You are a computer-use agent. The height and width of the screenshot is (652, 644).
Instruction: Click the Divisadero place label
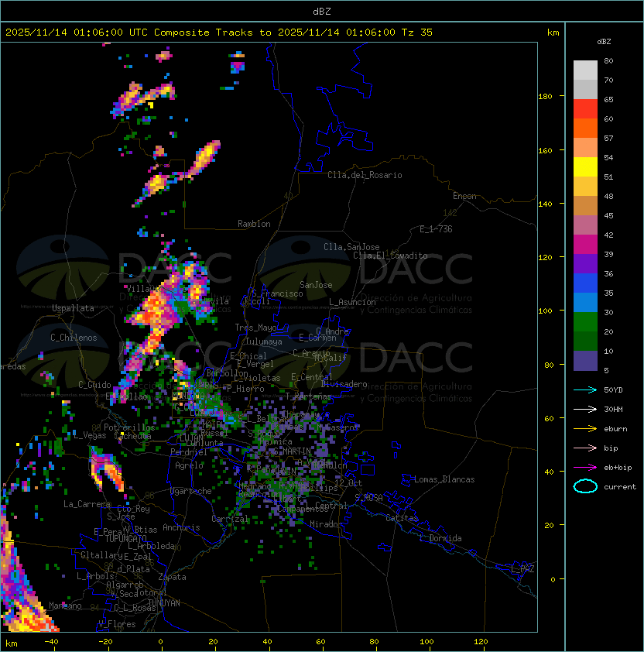point(344,384)
